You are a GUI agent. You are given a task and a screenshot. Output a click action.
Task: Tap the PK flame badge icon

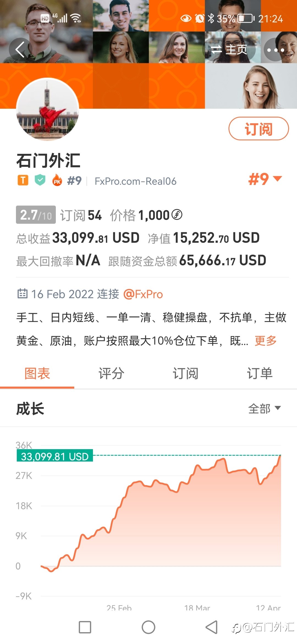click(x=57, y=181)
